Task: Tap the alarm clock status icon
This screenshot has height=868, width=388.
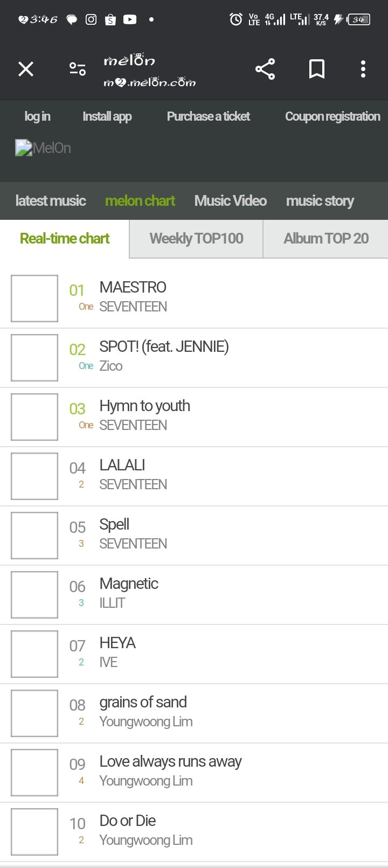Action: (x=235, y=19)
